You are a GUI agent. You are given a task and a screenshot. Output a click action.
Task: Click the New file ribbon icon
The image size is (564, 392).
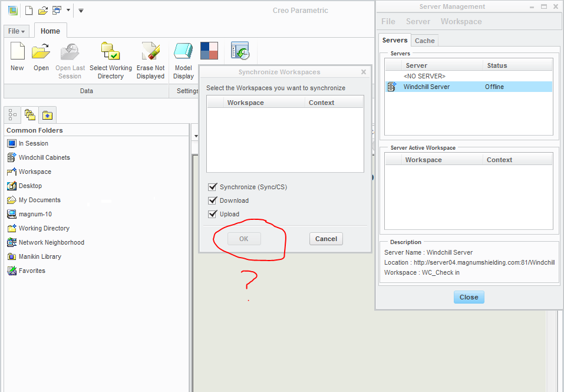coord(17,51)
